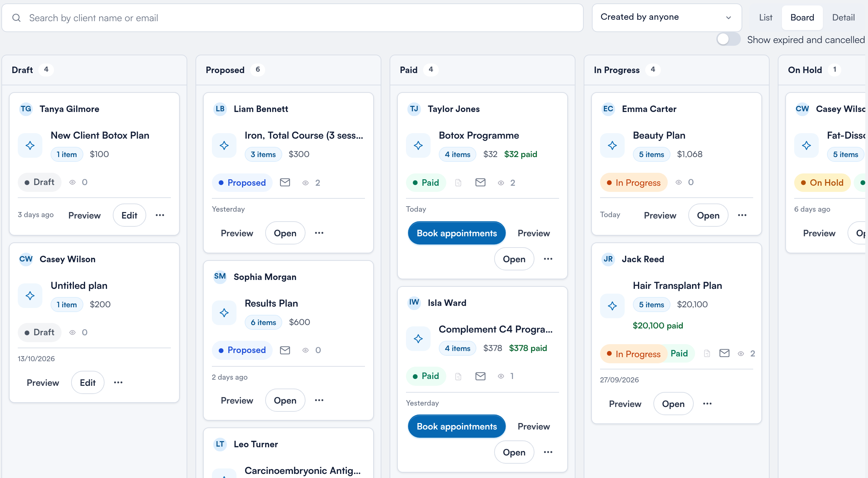Click the envelope icon on Jack Reed's card

point(724,353)
